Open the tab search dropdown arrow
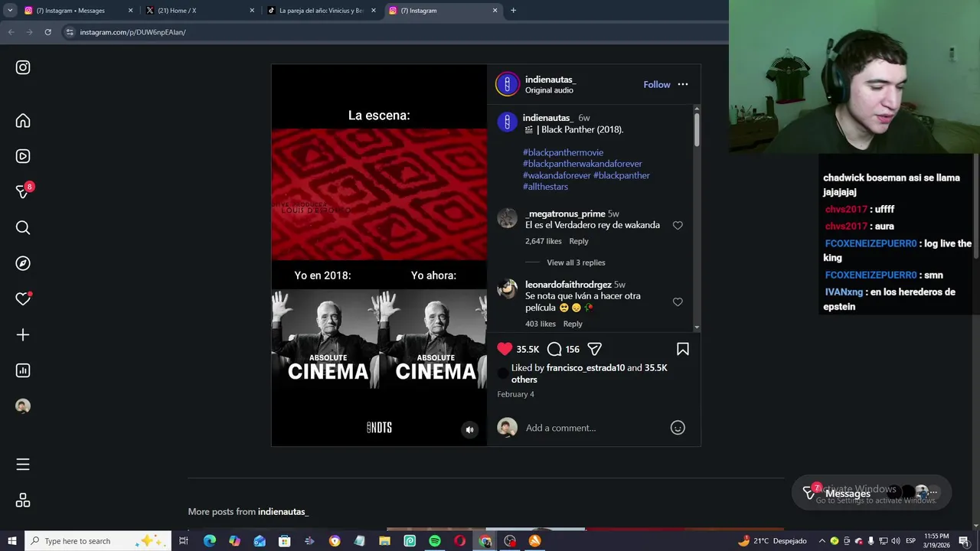Image resolution: width=980 pixels, height=551 pixels. tap(10, 11)
